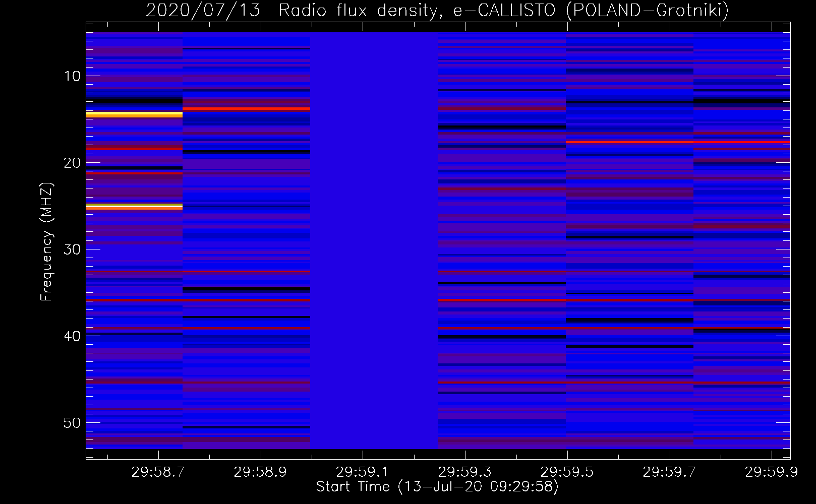Click the frequency tick label '10'
Screen dimensions: 816x504
pyautogui.click(x=72, y=76)
